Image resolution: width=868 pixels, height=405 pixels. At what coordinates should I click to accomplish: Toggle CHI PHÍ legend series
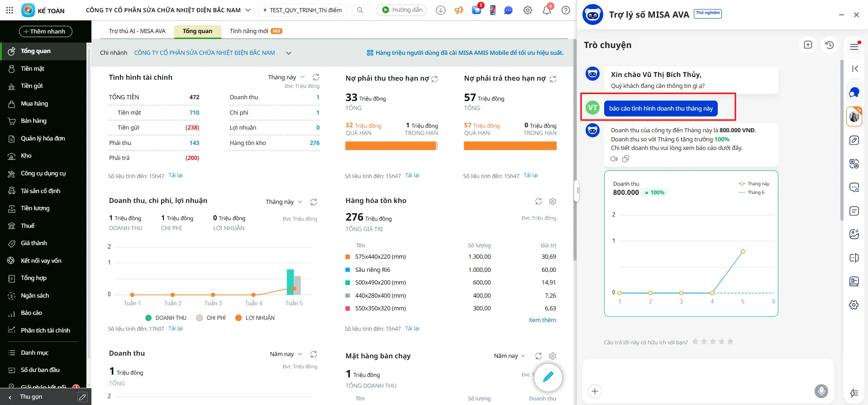pos(211,318)
